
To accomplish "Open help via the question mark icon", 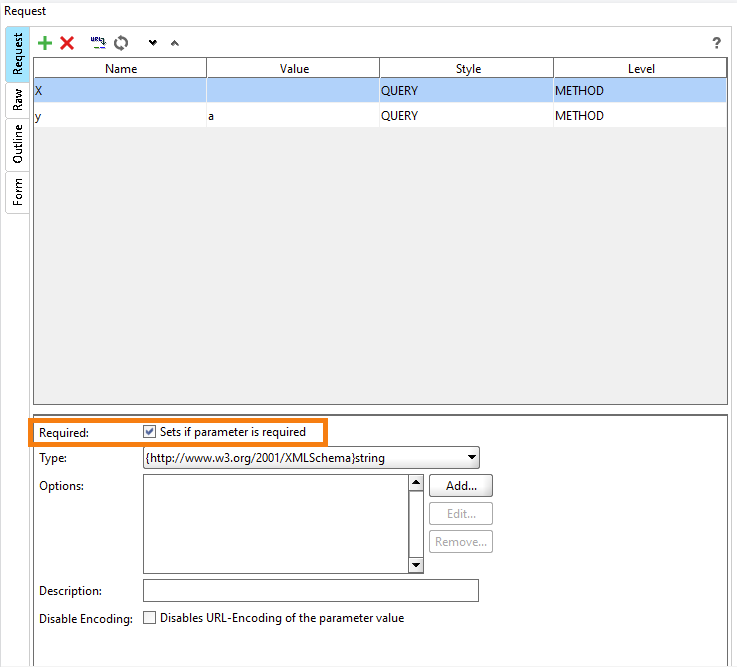I will (716, 43).
